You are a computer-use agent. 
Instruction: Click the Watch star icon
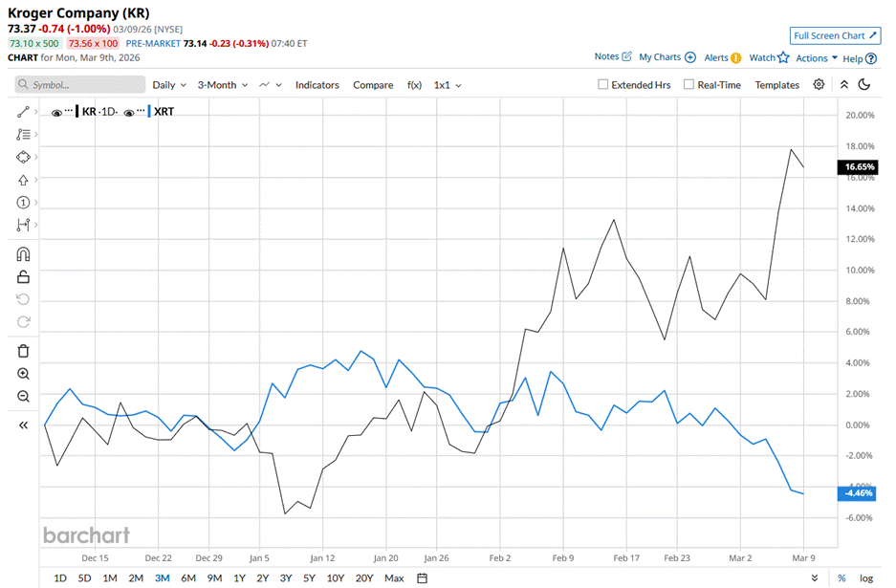click(783, 57)
